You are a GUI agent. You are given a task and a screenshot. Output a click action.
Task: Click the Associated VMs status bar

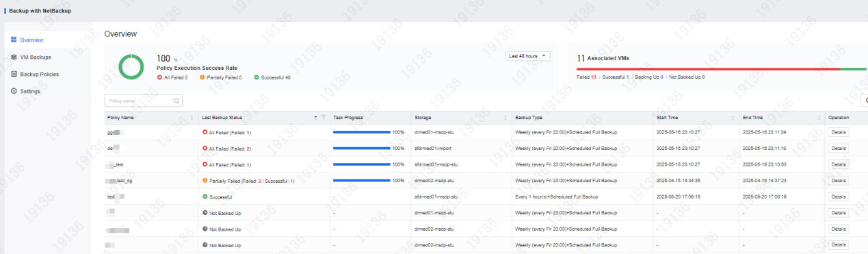point(722,69)
